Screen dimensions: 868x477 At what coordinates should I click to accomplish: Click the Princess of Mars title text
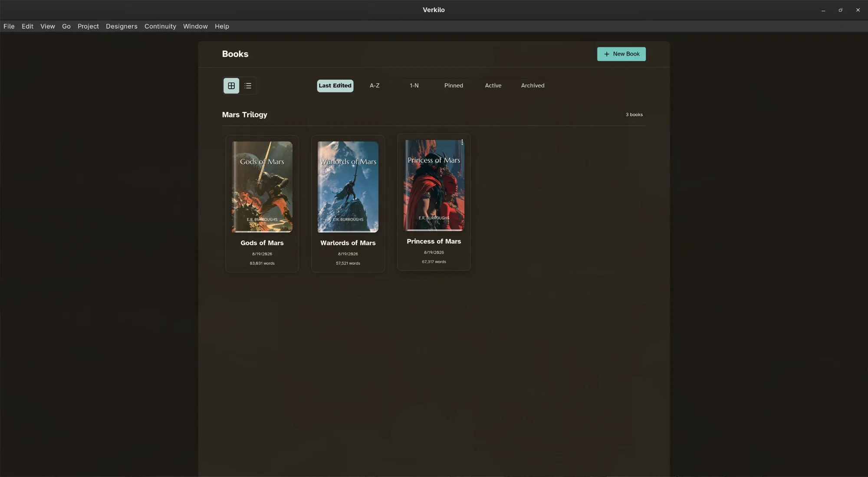coord(434,242)
